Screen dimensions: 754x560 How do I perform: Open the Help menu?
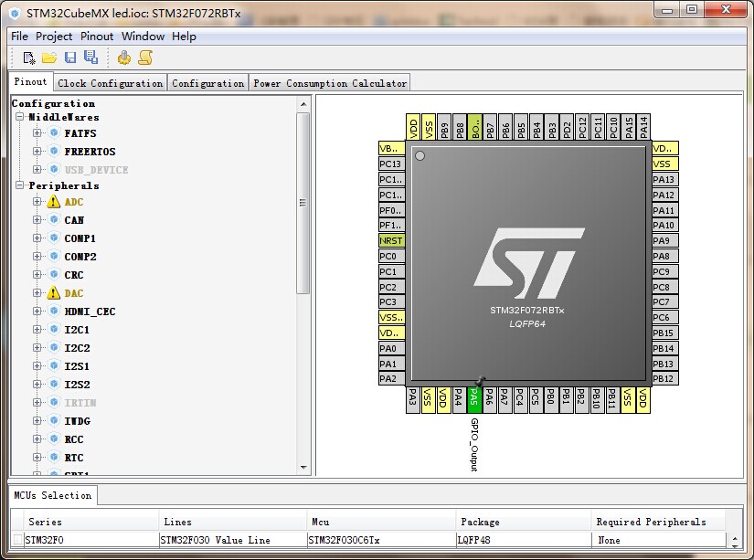pyautogui.click(x=185, y=36)
